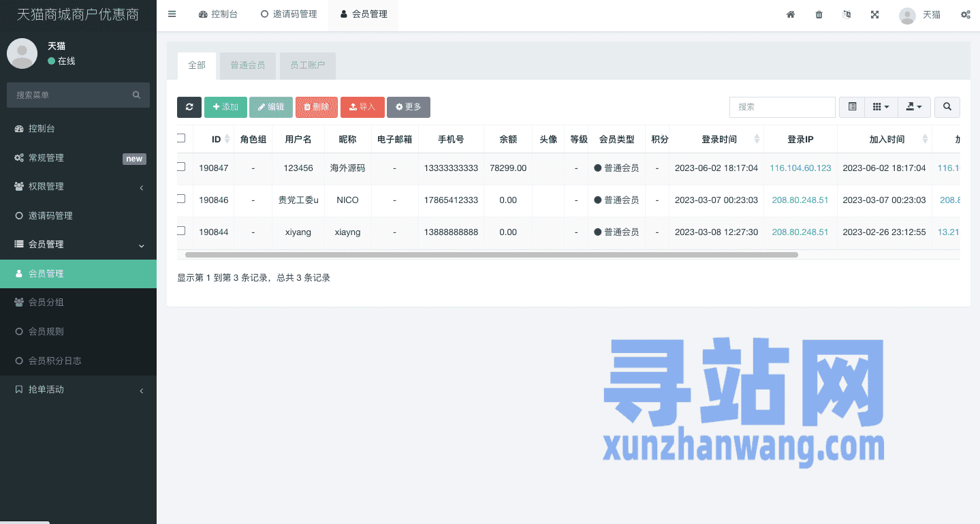The width and height of the screenshot is (980, 524).
Task: Tick the checkbox for user xiyang
Action: (181, 231)
